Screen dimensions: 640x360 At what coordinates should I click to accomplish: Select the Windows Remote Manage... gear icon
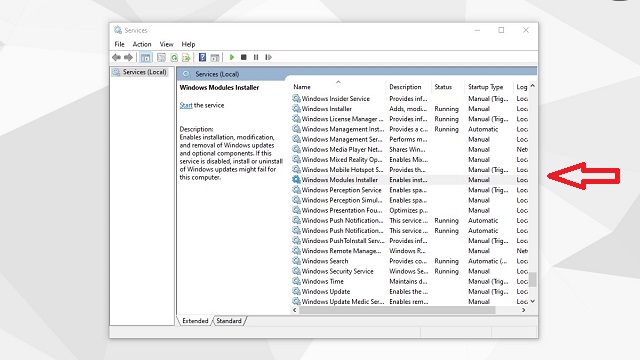click(x=296, y=251)
